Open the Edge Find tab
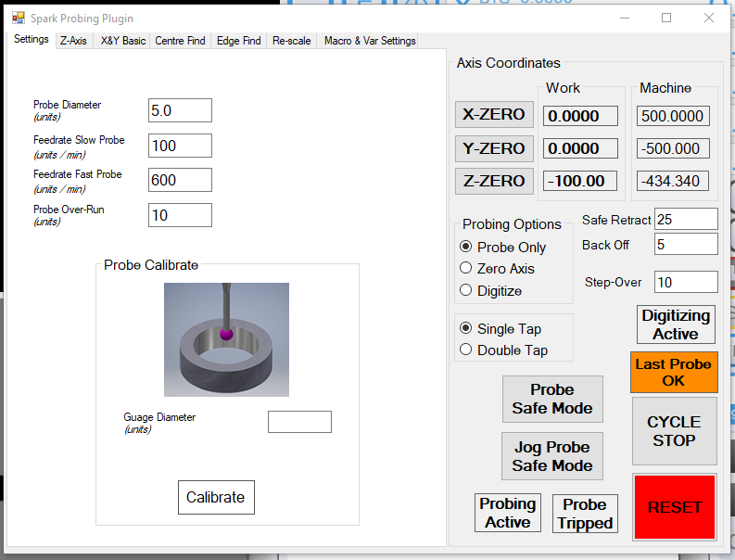Viewport: 735px width, 560px height. point(238,41)
